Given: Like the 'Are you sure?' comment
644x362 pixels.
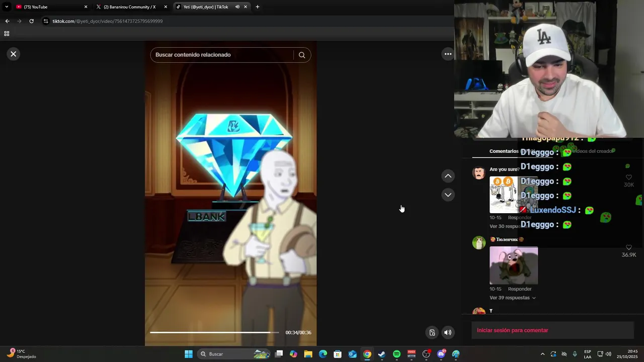Looking at the screenshot, I should click(628, 177).
